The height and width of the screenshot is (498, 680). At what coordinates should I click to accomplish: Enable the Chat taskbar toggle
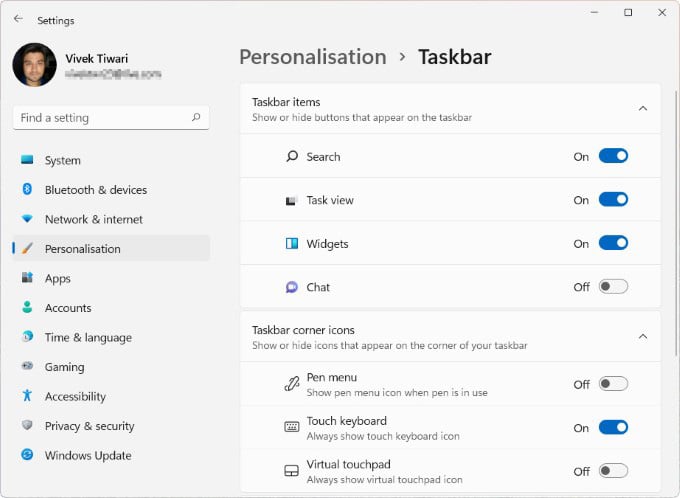(x=613, y=287)
